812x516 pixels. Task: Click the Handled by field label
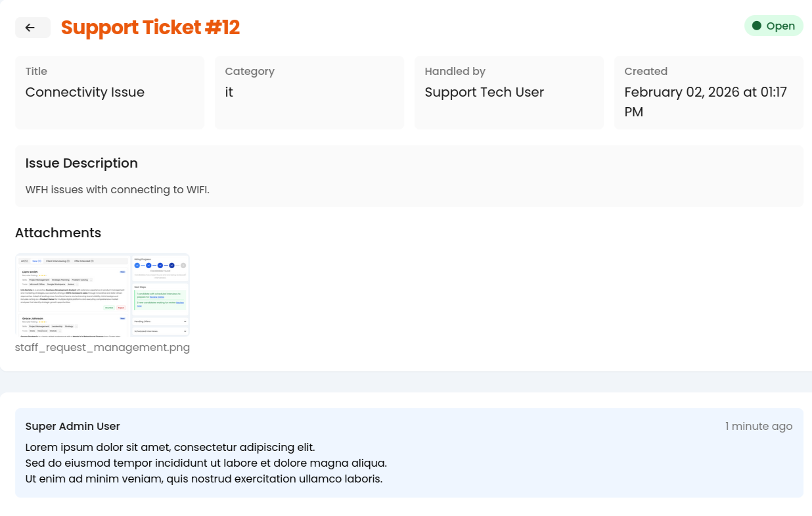[455, 72]
